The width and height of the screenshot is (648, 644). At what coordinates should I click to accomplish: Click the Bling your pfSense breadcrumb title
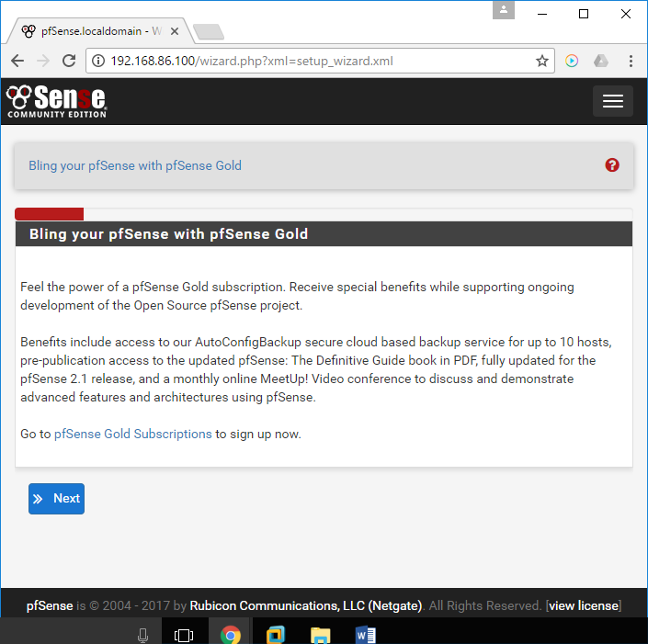135,165
